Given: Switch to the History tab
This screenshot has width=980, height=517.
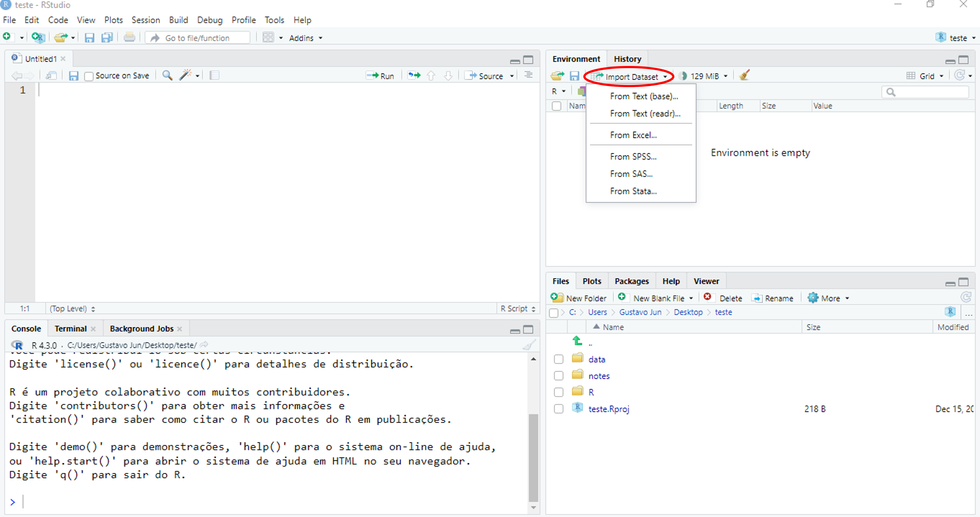Looking at the screenshot, I should [x=627, y=59].
